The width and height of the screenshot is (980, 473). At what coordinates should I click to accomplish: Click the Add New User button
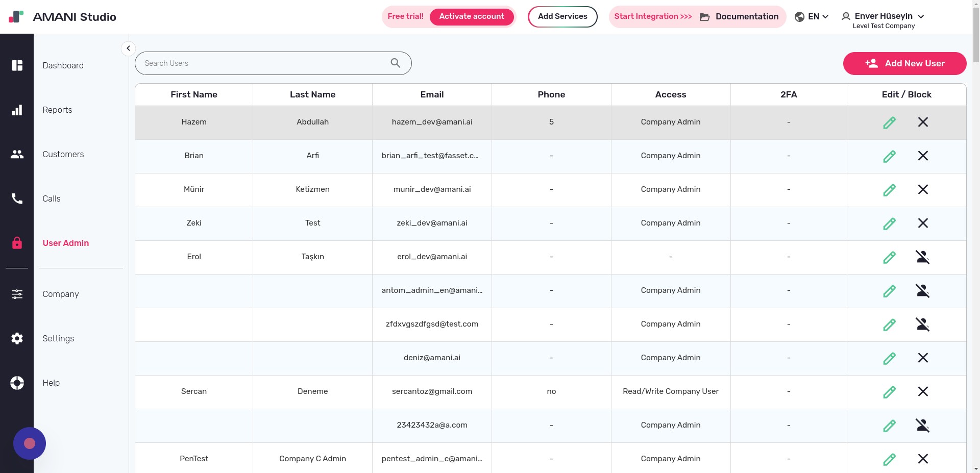point(904,63)
